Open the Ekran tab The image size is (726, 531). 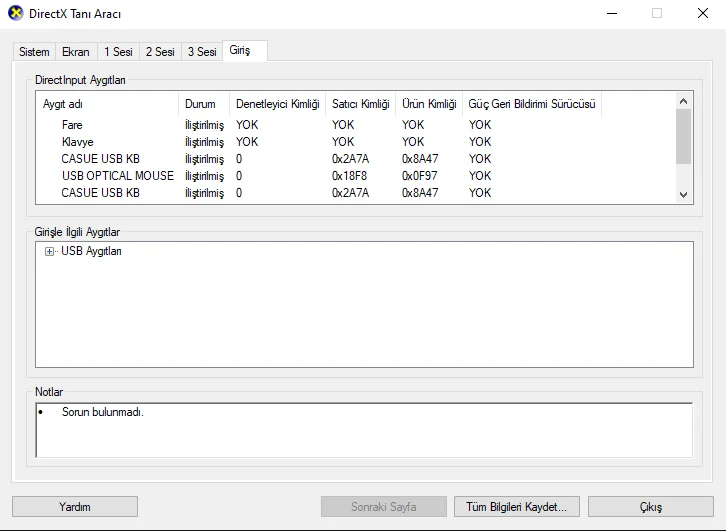click(x=76, y=52)
